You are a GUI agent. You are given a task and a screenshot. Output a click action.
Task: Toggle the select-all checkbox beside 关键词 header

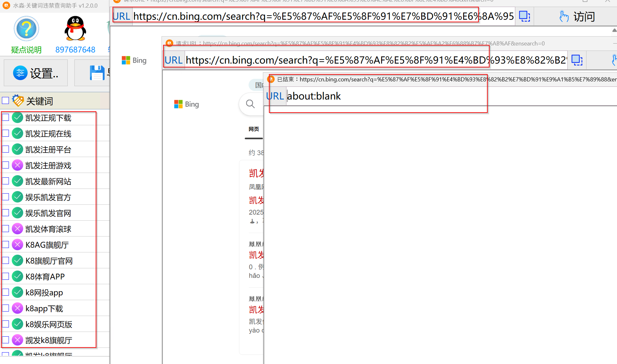[x=5, y=100]
